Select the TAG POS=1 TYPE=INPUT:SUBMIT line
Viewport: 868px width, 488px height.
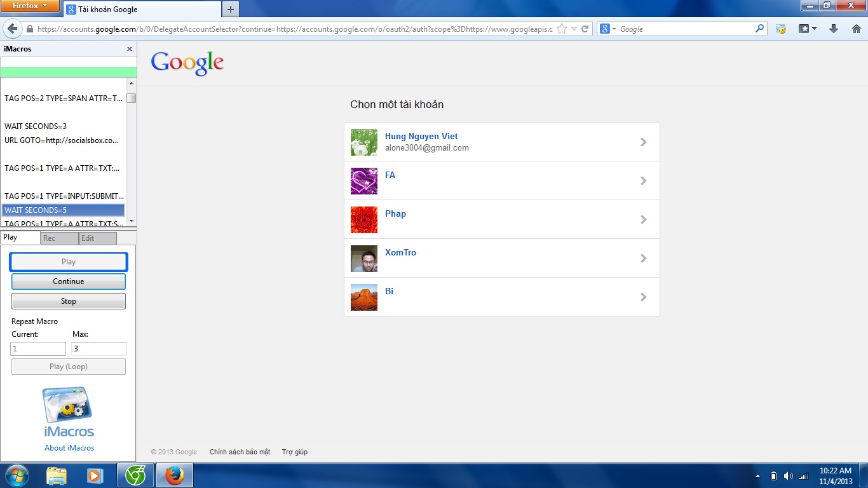click(64, 196)
